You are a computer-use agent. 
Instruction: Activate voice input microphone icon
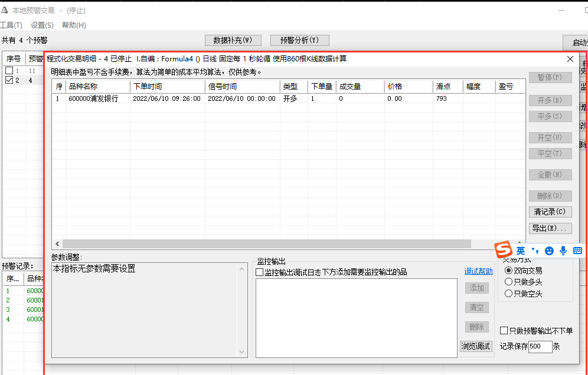click(x=563, y=251)
